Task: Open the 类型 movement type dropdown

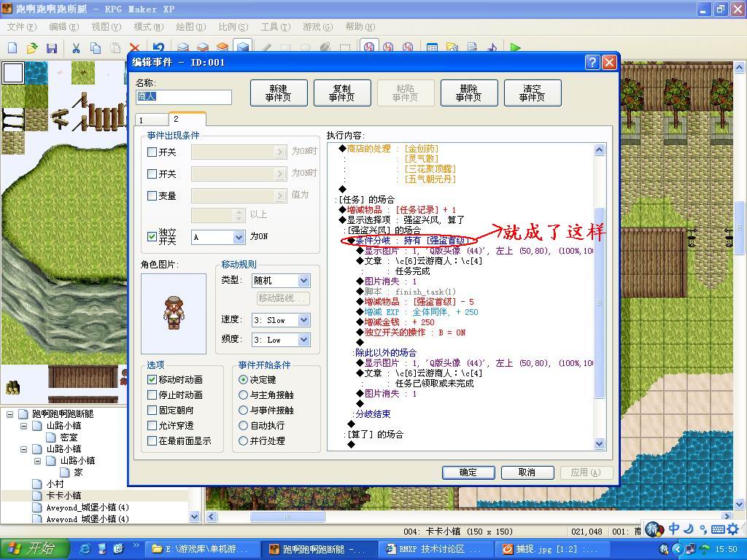Action: 304,280
